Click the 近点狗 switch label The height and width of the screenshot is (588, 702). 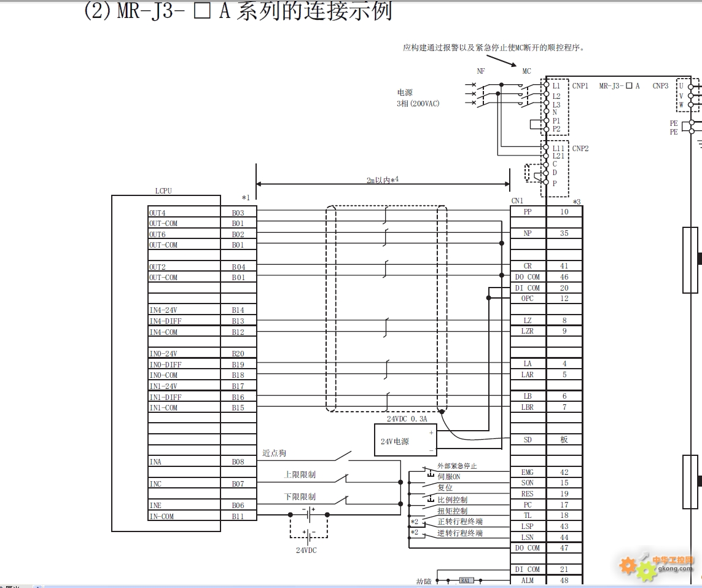tap(274, 453)
